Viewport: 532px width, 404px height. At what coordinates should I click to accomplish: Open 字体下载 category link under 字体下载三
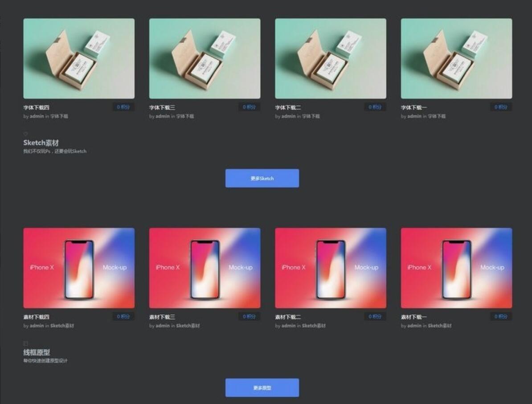click(185, 116)
